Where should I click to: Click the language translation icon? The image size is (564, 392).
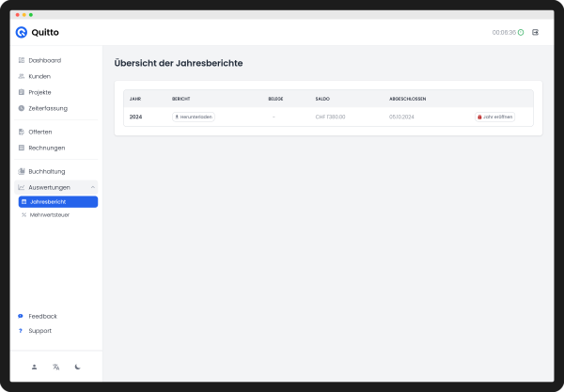tap(55, 368)
